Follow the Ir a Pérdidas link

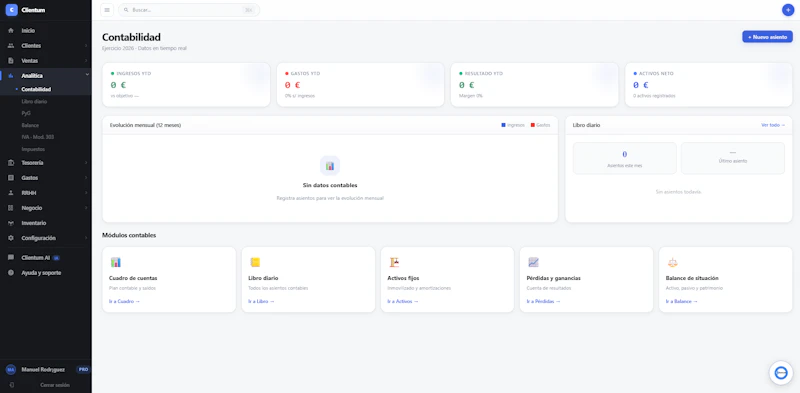pos(543,302)
